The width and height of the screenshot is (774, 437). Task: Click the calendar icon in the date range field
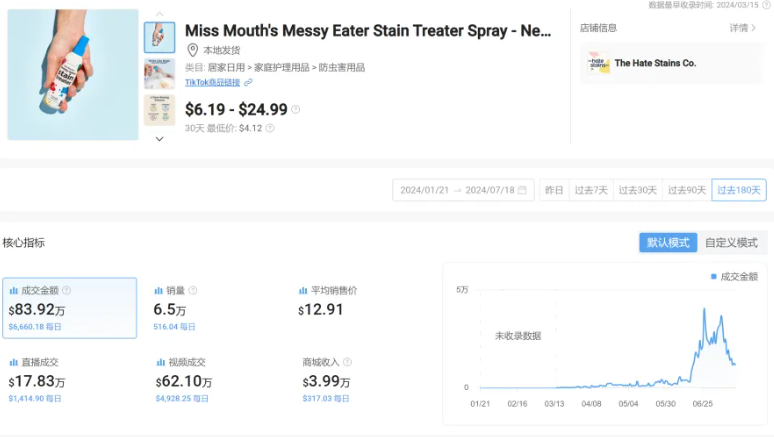522,190
